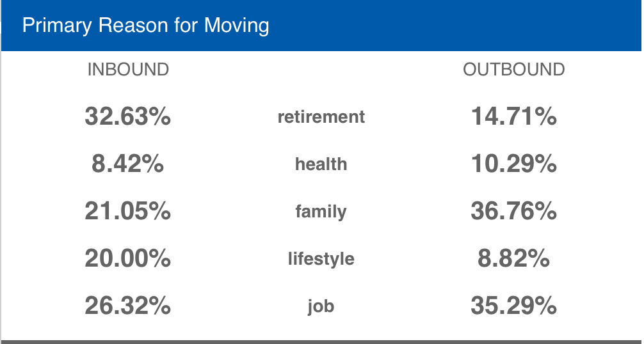Click inbound family value 21.05%

[x=128, y=211]
